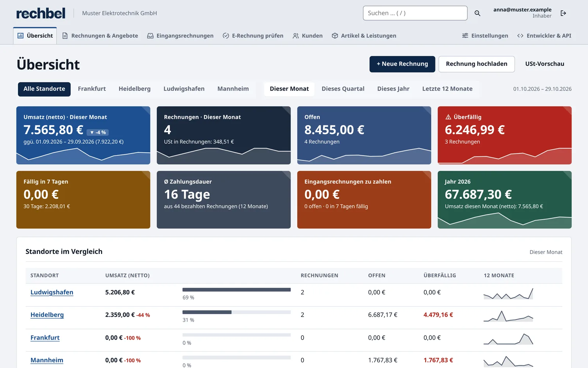
Task: Filter by the Heidelberg location chip
Action: click(135, 89)
